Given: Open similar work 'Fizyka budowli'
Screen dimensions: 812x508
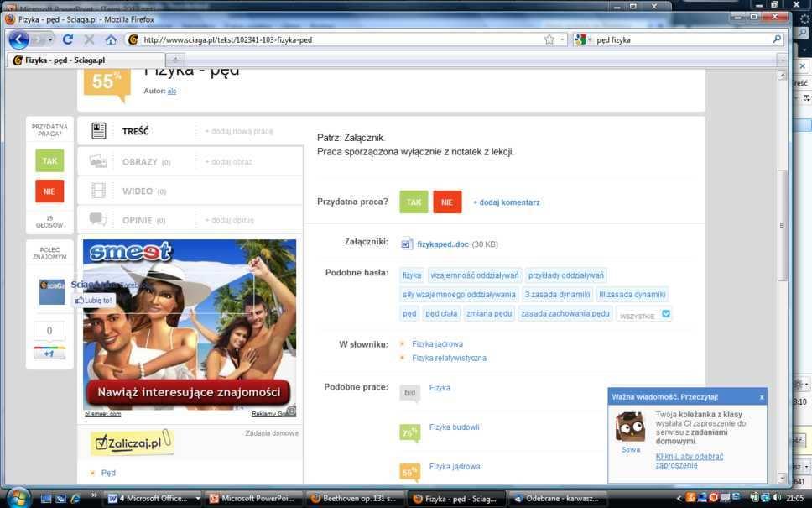Looking at the screenshot, I should click(454, 427).
